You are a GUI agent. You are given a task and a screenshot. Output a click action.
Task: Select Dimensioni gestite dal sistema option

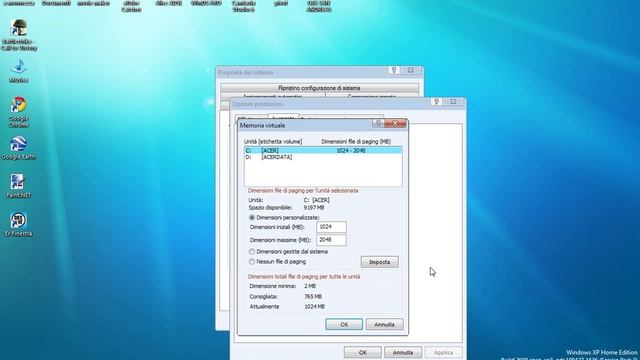click(252, 251)
